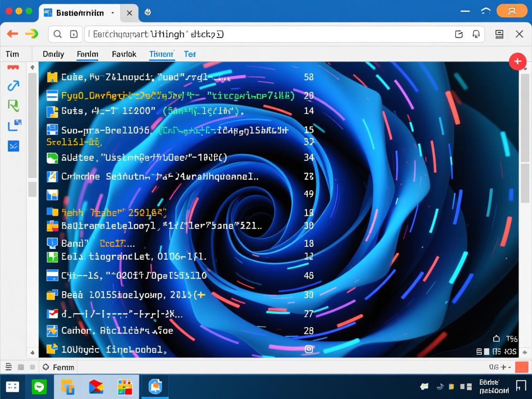Open the Dmdiy tab
Image resolution: width=532 pixels, height=399 pixels.
[x=53, y=54]
